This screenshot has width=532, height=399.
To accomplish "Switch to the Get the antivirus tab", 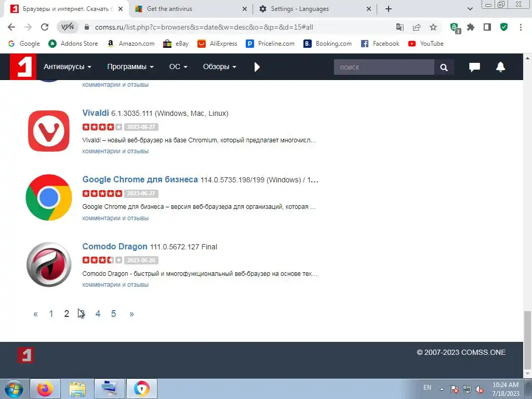I will coord(191,9).
